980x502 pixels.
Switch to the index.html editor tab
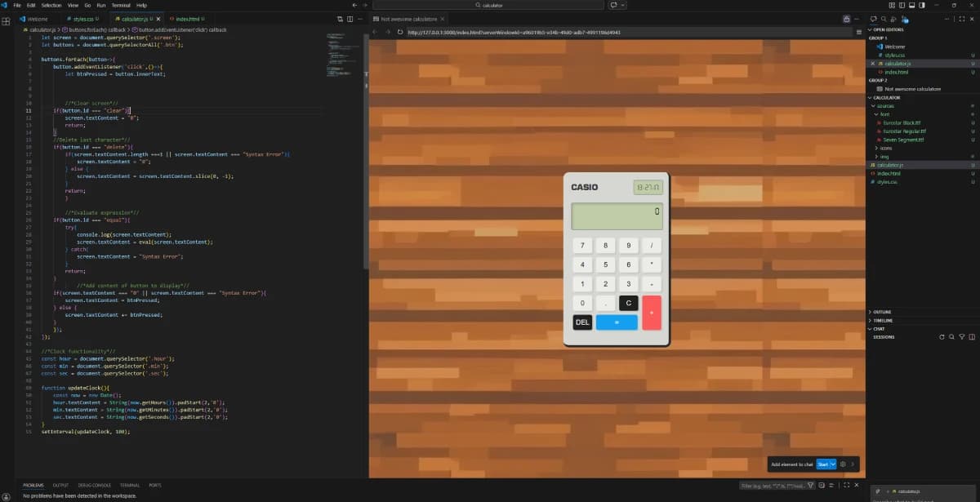(188, 18)
